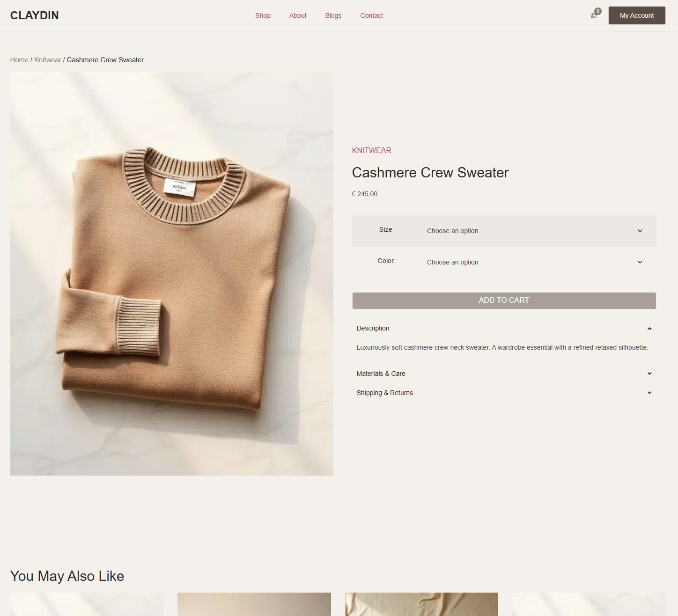Click the main sweater product image
678x616 pixels.
click(x=172, y=274)
